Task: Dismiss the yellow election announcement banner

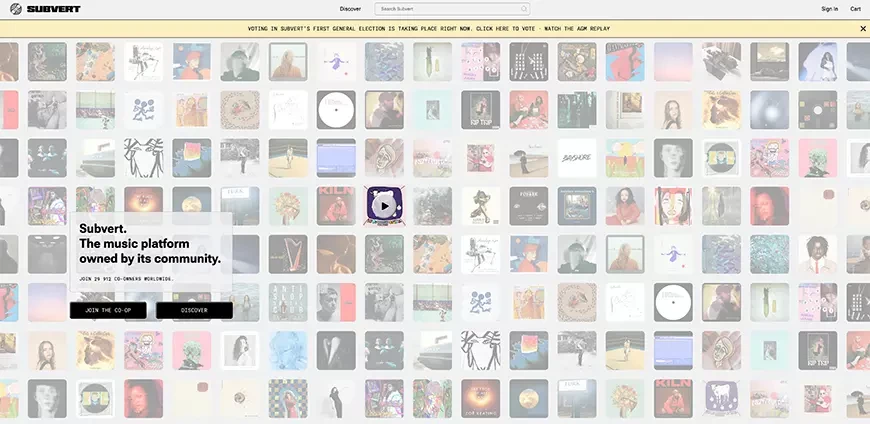Action: 863,28
